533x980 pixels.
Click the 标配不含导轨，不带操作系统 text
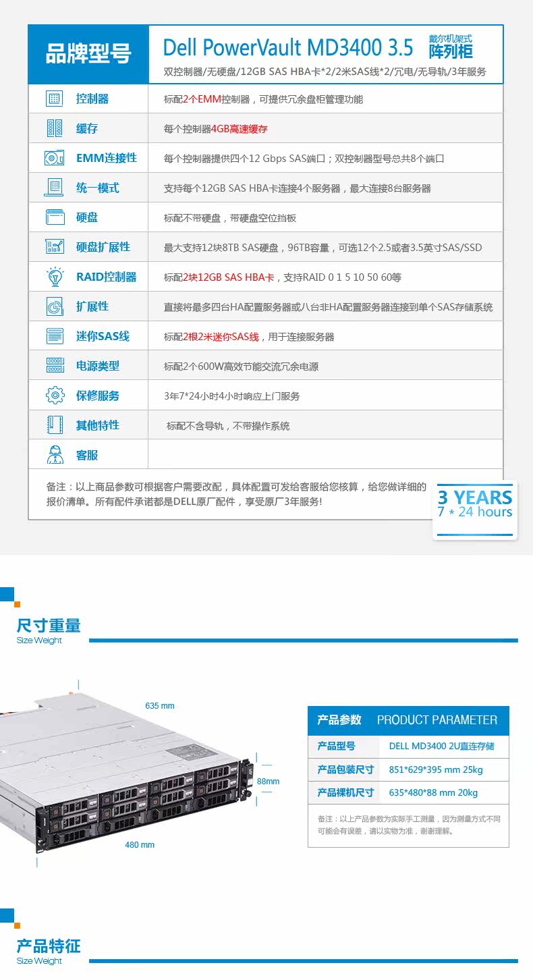tap(228, 426)
